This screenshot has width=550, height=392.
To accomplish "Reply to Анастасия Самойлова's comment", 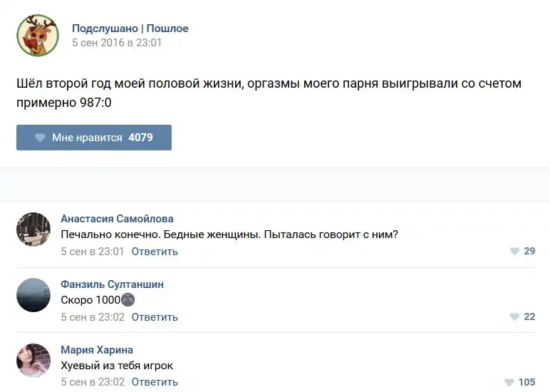I will point(155,252).
